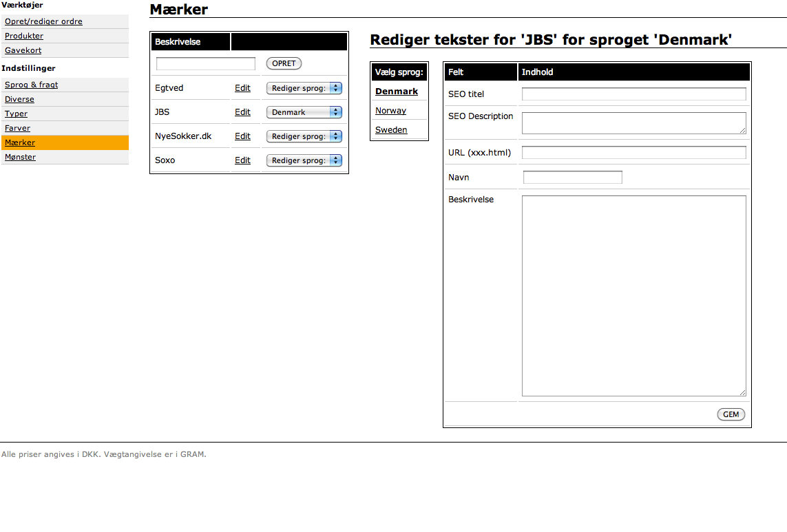This screenshot has width=787, height=532.
Task: Open Sprog & fragt settings
Action: pyautogui.click(x=32, y=85)
